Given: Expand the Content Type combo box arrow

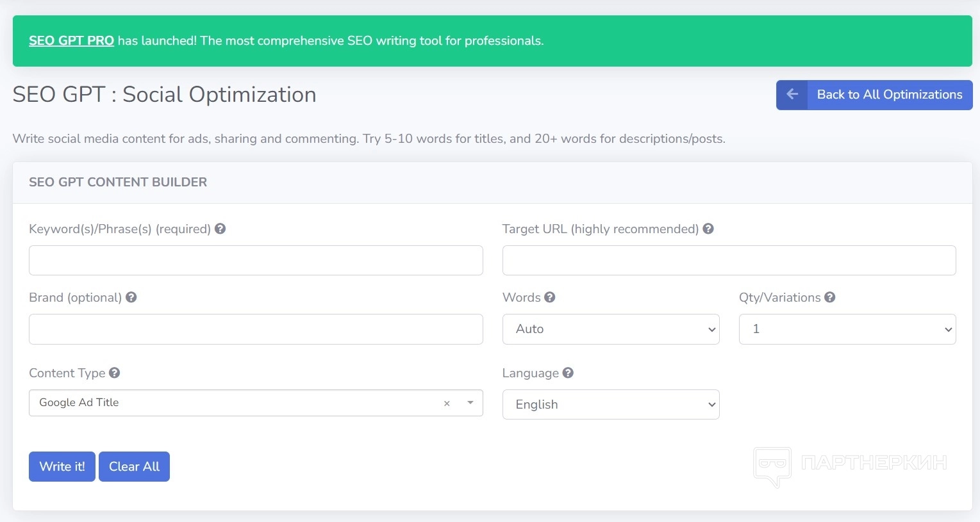Looking at the screenshot, I should (470, 403).
